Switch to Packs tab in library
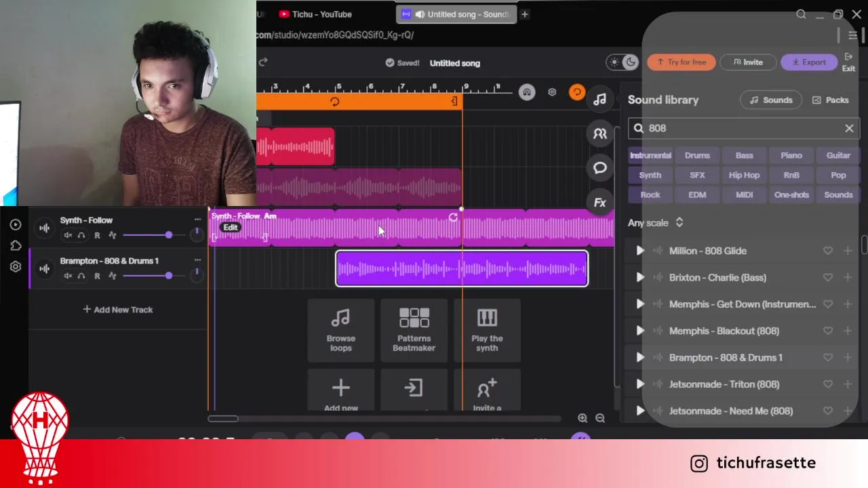This screenshot has width=868, height=488. pos(831,100)
